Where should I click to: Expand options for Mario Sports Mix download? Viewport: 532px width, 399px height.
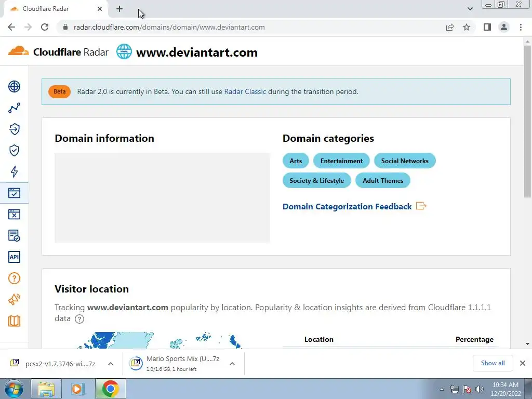click(232, 364)
